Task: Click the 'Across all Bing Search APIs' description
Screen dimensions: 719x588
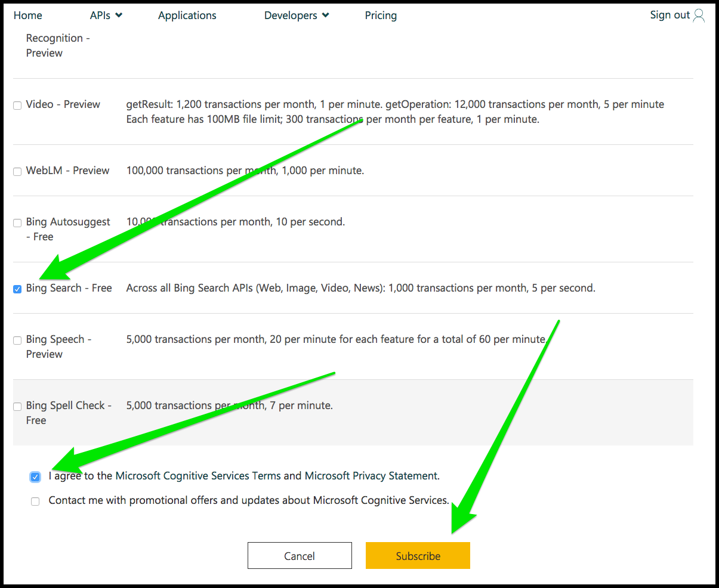Action: click(361, 288)
